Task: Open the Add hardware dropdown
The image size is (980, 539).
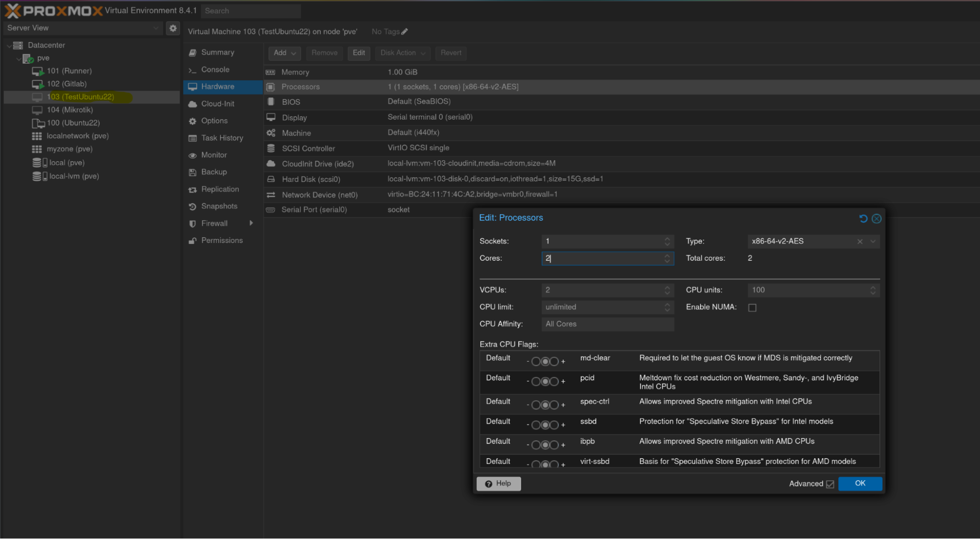Action: coord(284,53)
